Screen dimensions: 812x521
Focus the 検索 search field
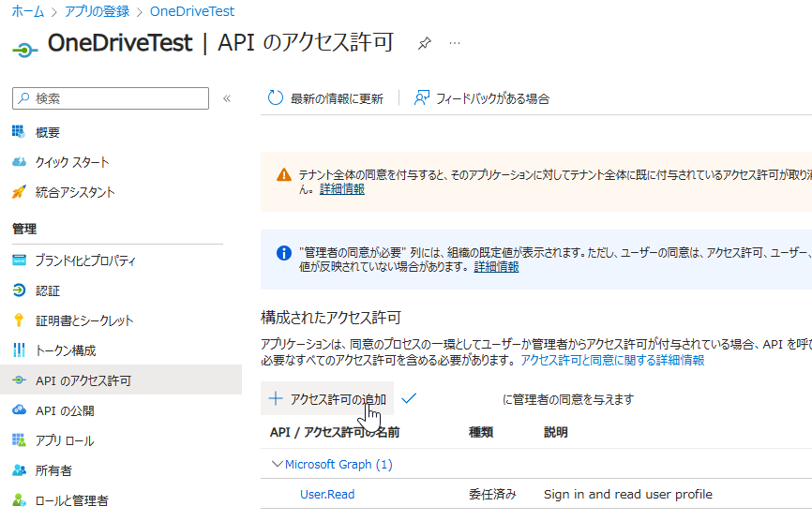pos(111,98)
